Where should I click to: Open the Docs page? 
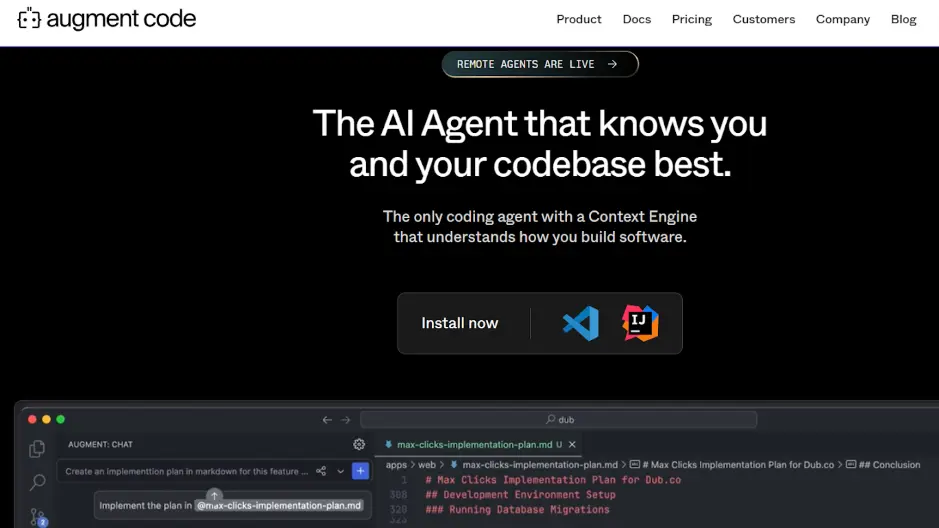click(637, 19)
